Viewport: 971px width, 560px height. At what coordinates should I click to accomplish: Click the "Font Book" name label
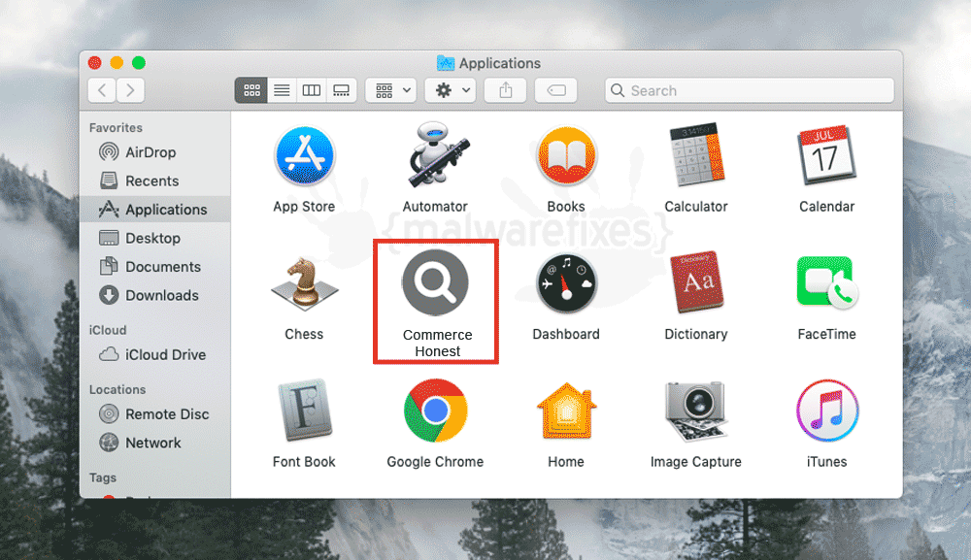(x=304, y=462)
